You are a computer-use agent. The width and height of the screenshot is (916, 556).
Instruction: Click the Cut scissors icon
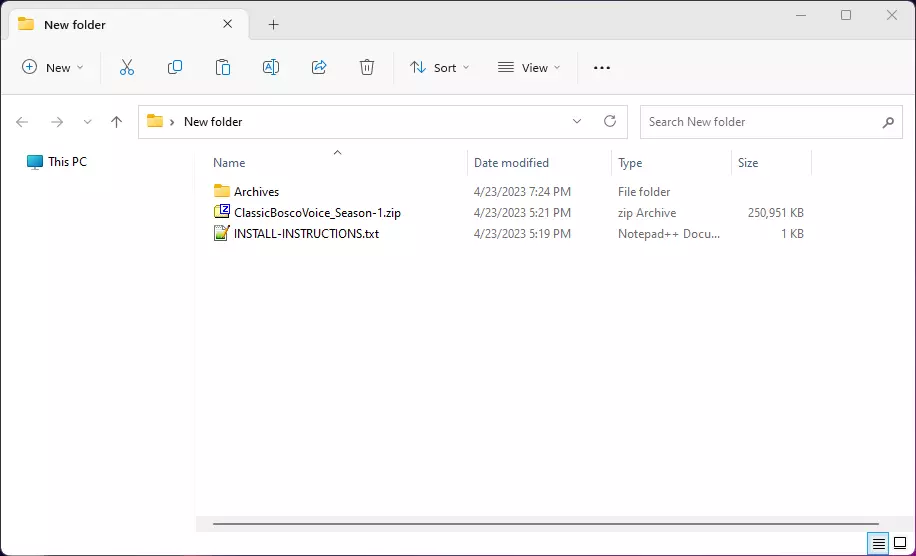[127, 67]
